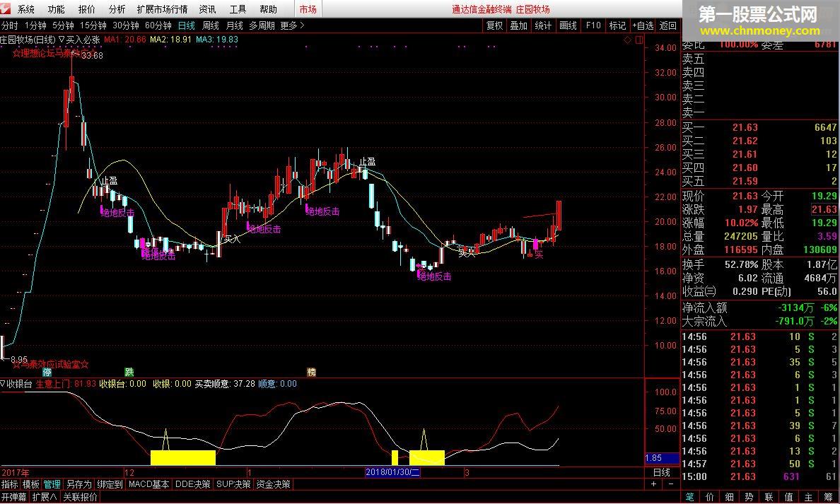
Task: Switch to the 5分钟 period
Action: (x=63, y=25)
